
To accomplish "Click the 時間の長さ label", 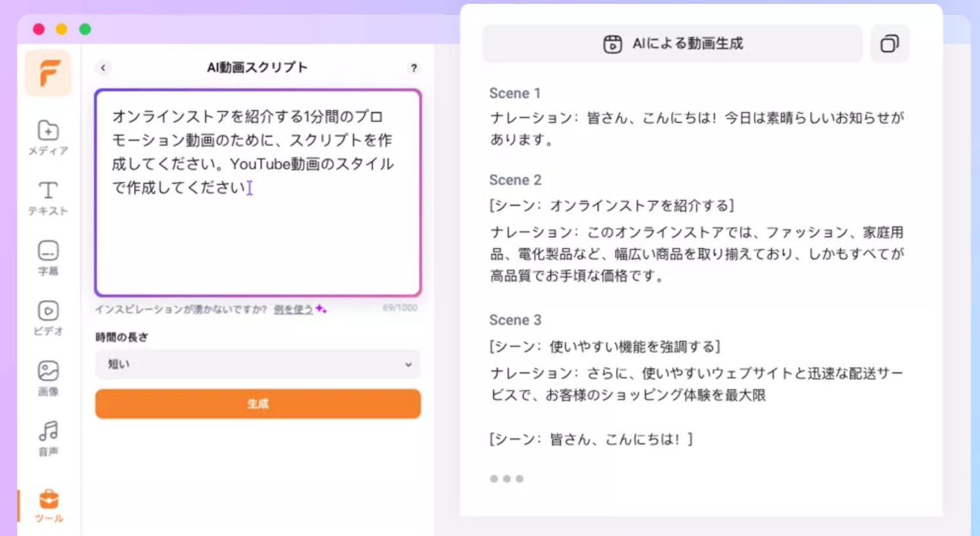I will coord(122,337).
